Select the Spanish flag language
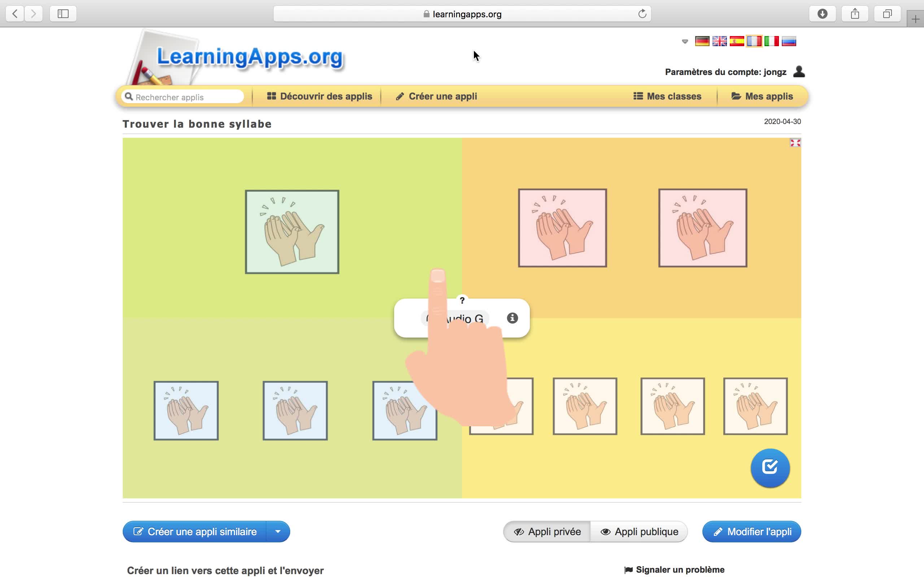 [737, 41]
